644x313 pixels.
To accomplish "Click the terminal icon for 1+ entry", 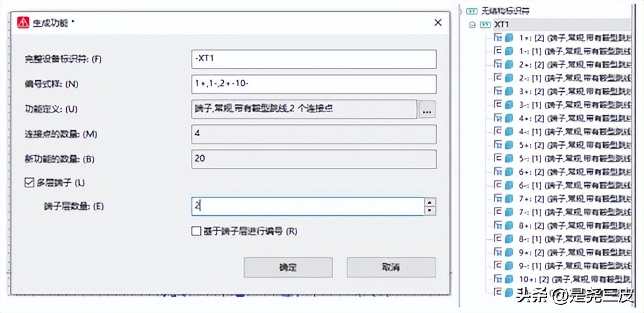I will tap(498, 37).
